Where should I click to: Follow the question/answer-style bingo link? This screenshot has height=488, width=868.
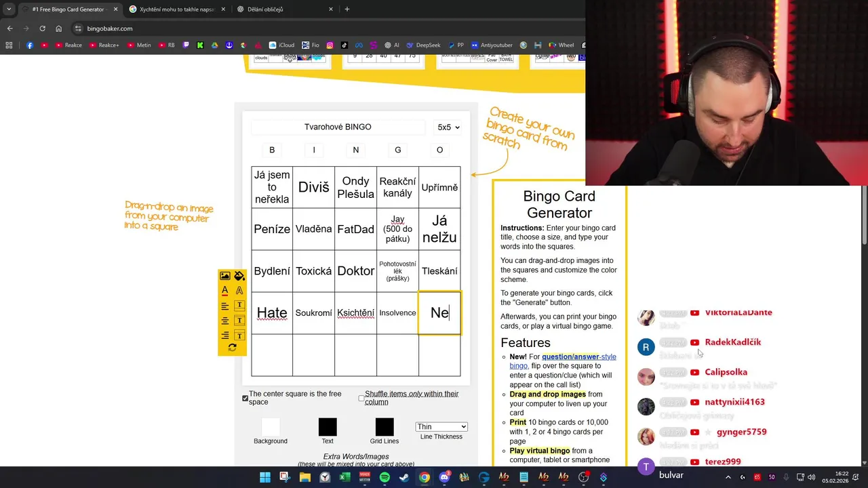coord(563,361)
